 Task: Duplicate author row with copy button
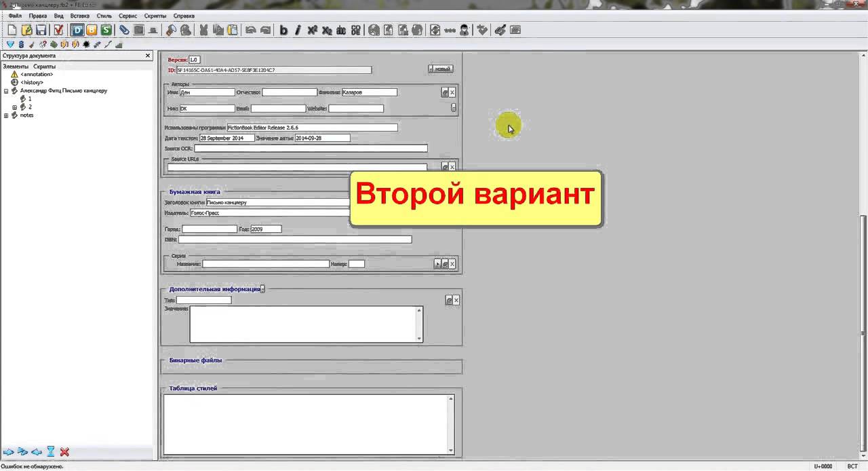[445, 92]
